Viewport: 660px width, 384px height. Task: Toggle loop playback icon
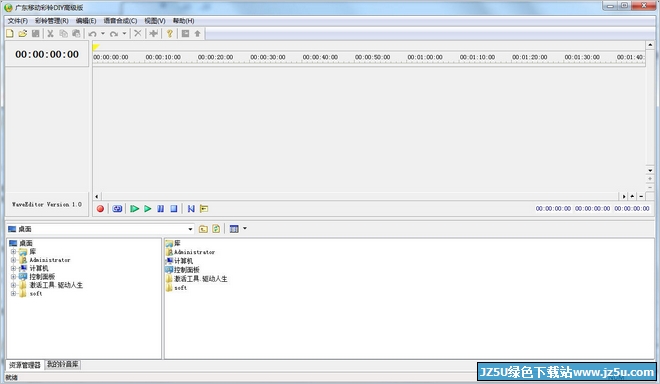click(117, 209)
